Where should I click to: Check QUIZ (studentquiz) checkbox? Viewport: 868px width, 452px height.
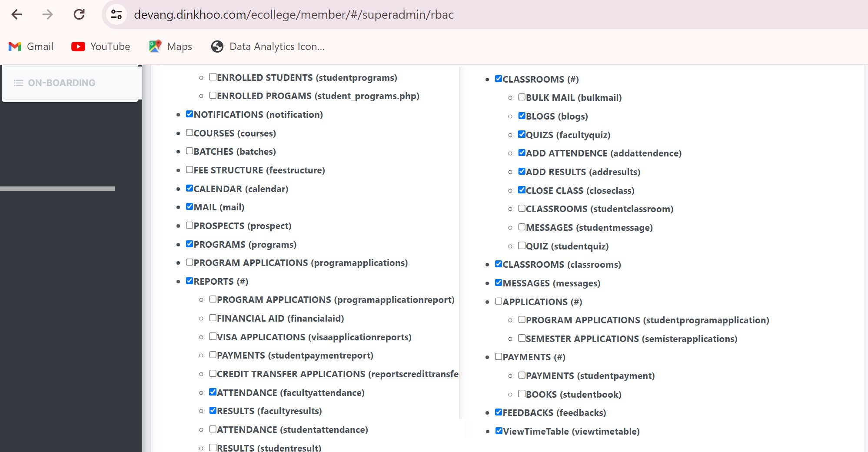coord(522,246)
